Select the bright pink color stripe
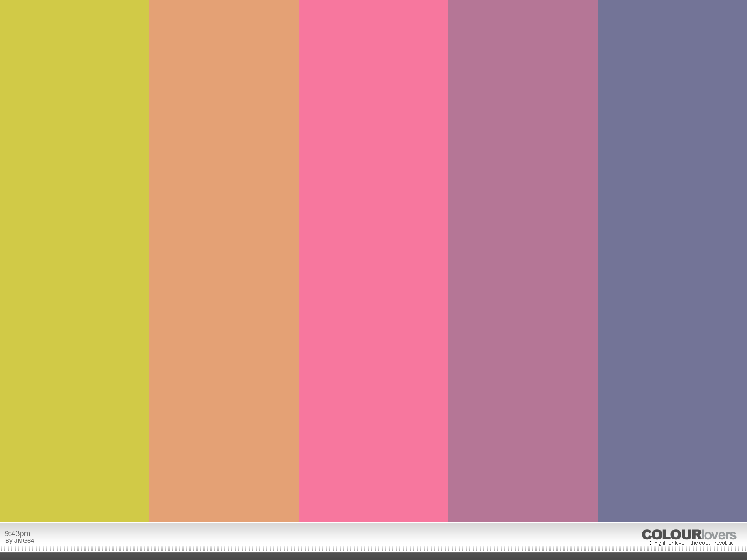747x560 pixels. [x=373, y=261]
